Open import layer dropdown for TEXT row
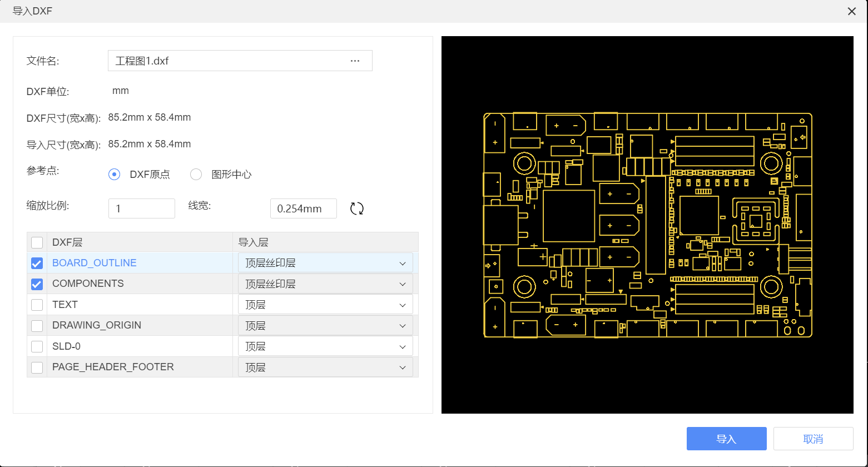This screenshot has width=868, height=467. pyautogui.click(x=325, y=305)
